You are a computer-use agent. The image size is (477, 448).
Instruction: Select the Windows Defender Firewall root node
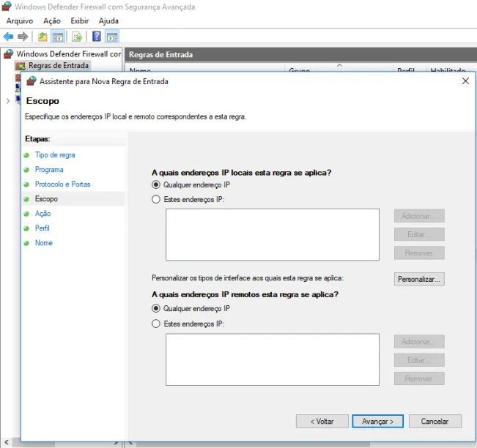tap(69, 54)
